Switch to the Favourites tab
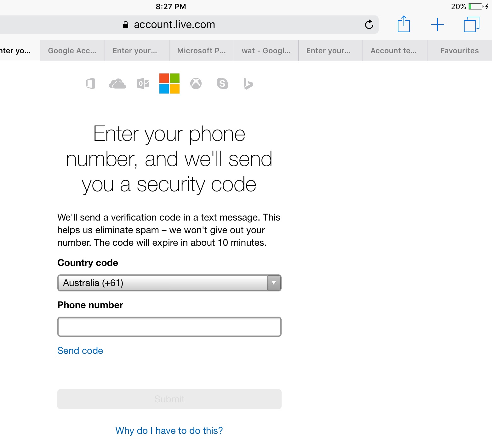 (x=460, y=51)
